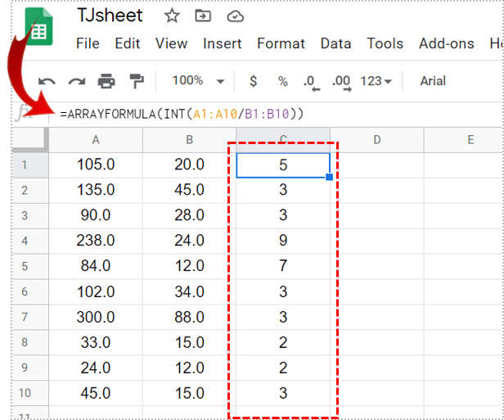Image resolution: width=504 pixels, height=420 pixels.
Task: Redo the last undone action
Action: pyautogui.click(x=76, y=81)
